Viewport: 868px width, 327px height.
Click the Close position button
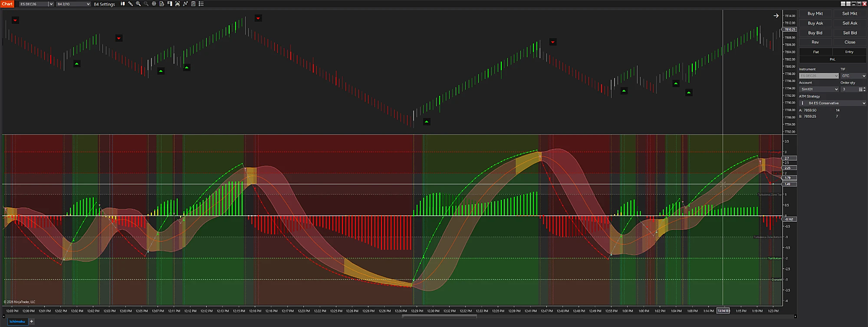coord(850,42)
